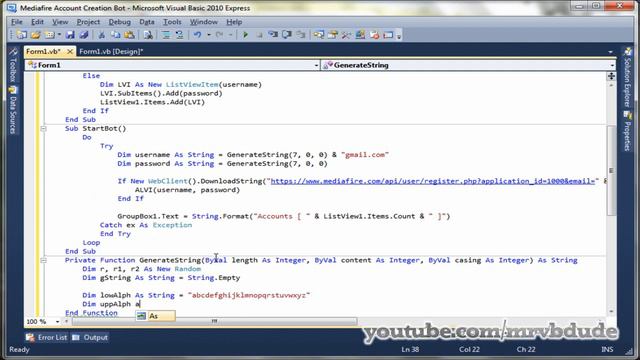Click the Step Over toolbar icon

tap(287, 35)
